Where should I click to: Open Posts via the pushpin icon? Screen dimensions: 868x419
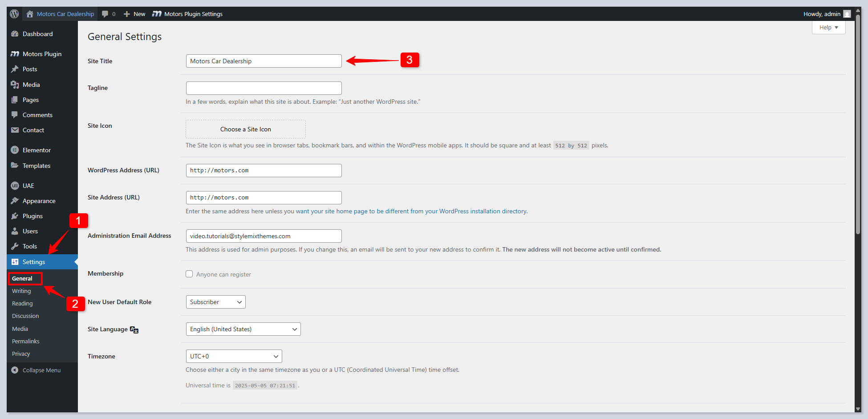(x=15, y=69)
